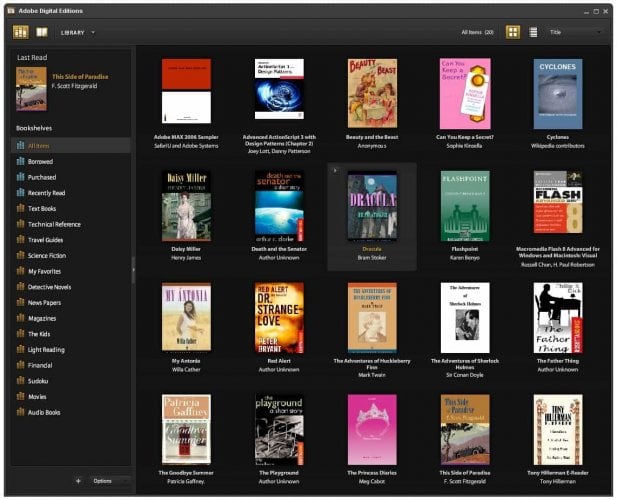Select All Items bookshelf icon

point(20,146)
